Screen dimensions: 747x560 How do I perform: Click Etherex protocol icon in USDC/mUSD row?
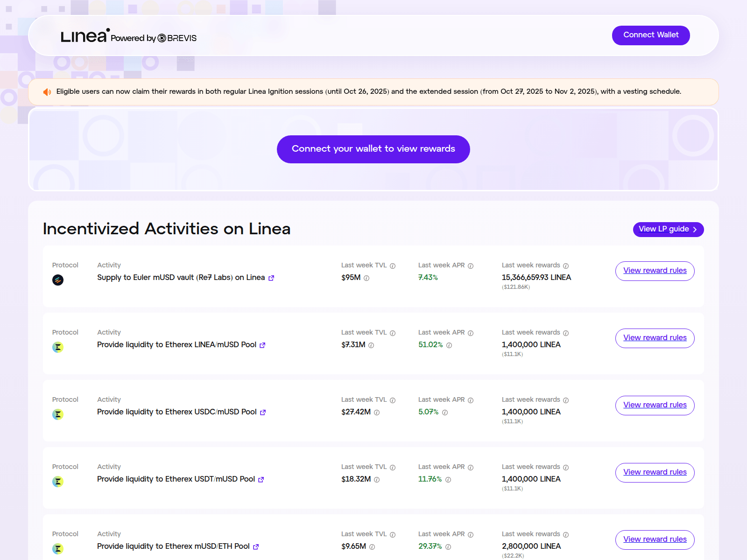[58, 414]
